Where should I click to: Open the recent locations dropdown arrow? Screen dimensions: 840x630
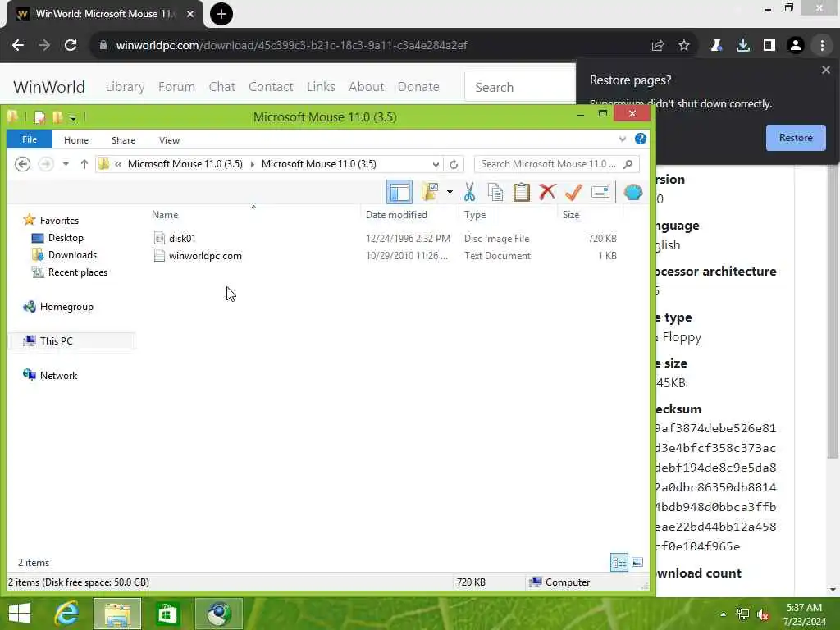point(66,164)
